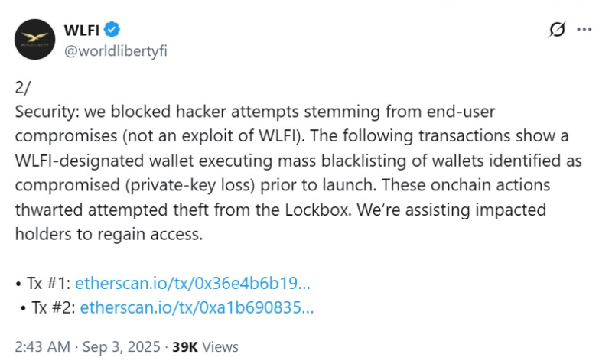
Task: Open the three-dot more options menu
Action: [584, 30]
